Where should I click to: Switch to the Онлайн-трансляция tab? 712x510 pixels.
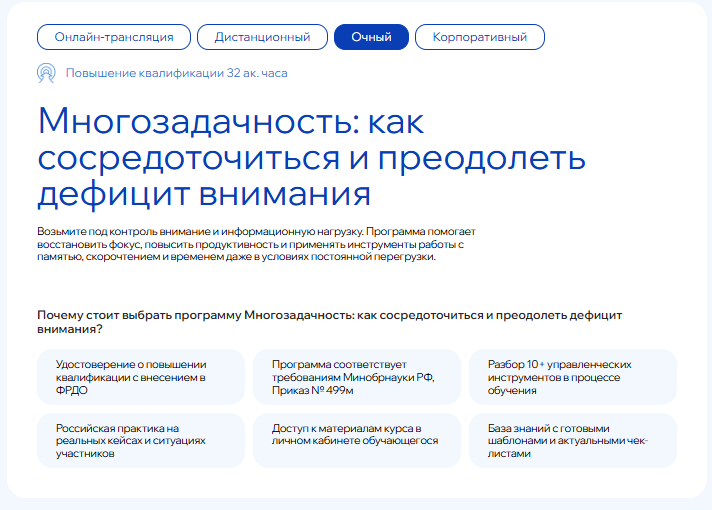coord(114,37)
